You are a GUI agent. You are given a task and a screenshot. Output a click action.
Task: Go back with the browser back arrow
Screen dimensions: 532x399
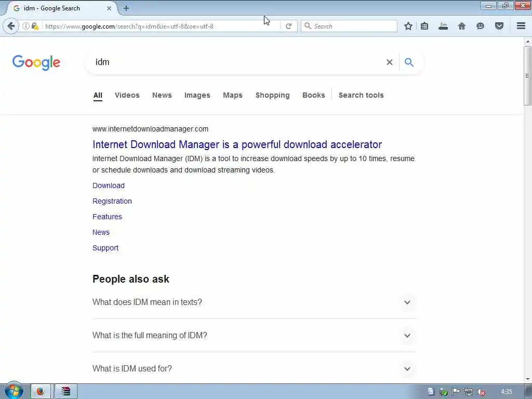pyautogui.click(x=11, y=26)
